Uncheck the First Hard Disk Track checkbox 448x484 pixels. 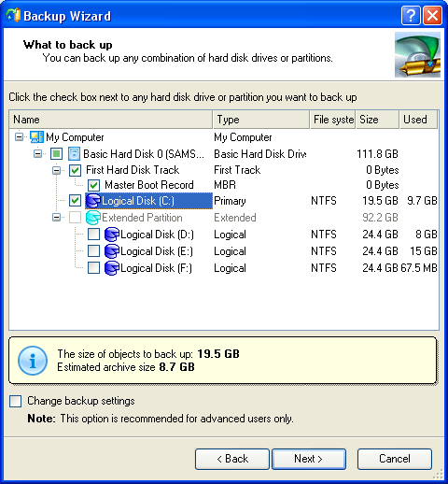(x=75, y=170)
